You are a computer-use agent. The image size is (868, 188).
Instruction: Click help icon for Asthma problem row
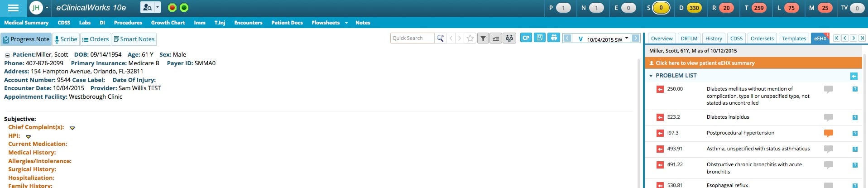point(854,149)
